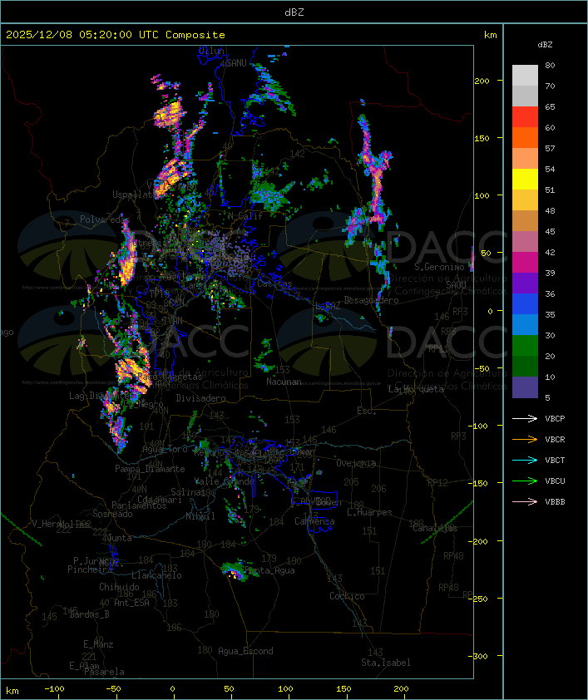Click the Pampa_Diamante place label

point(150,469)
